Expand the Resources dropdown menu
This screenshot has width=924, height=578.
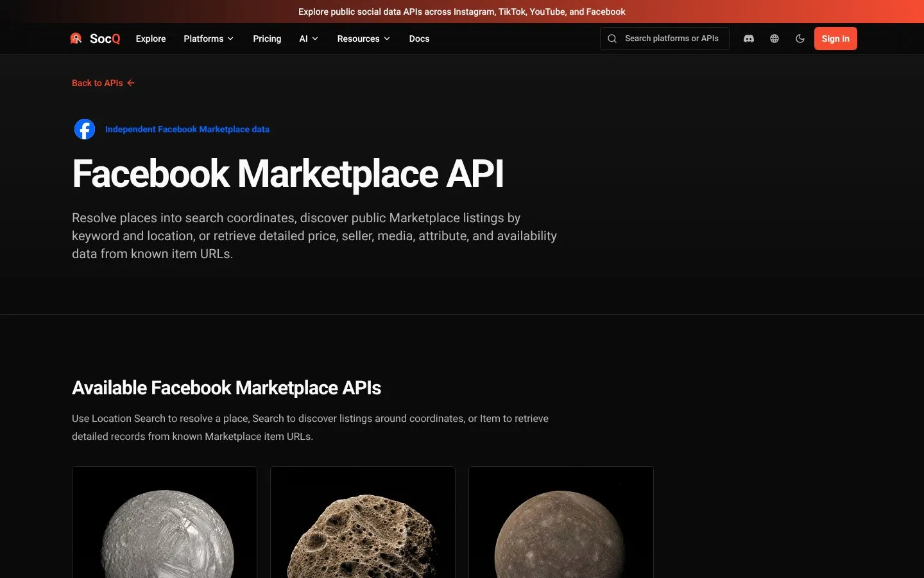pos(364,39)
